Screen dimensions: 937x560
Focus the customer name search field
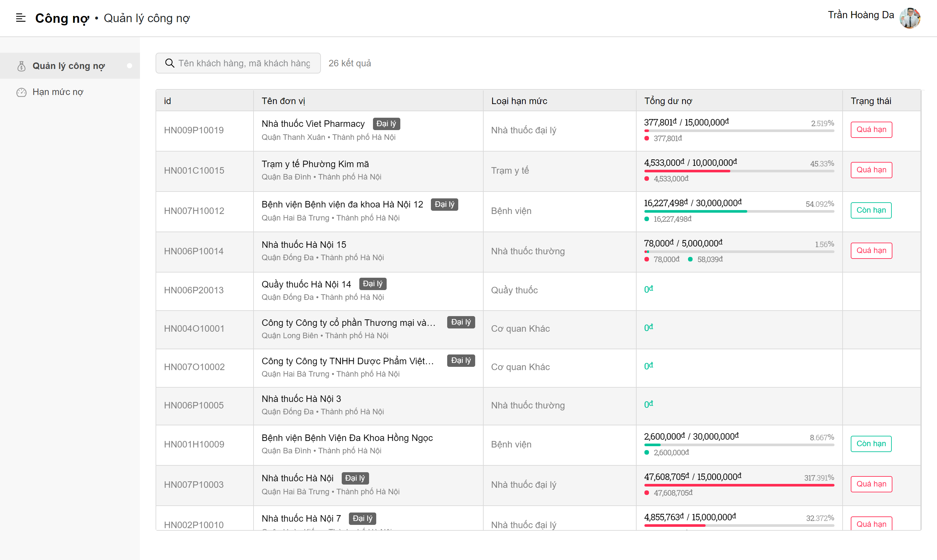(x=244, y=63)
